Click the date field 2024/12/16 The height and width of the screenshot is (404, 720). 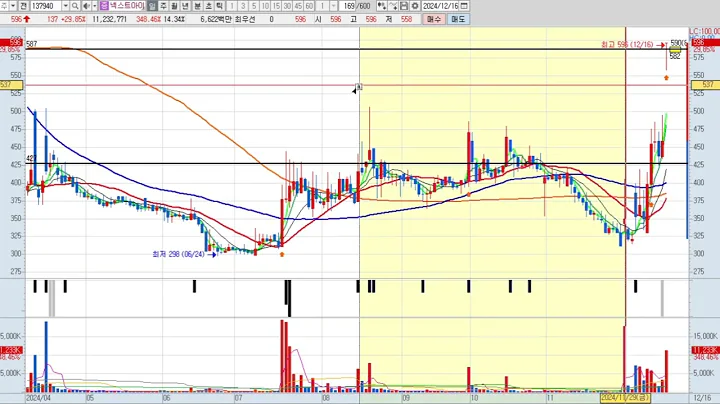(441, 6)
